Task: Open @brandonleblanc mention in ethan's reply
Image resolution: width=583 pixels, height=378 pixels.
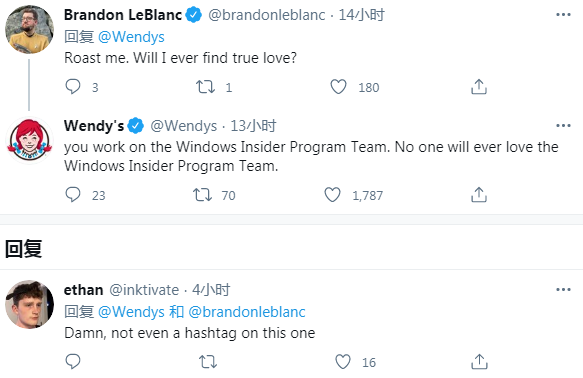Action: (247, 312)
